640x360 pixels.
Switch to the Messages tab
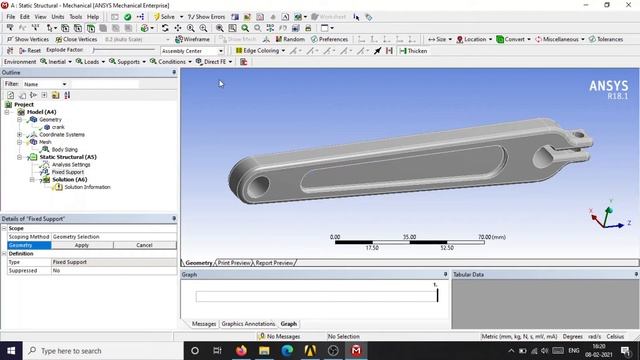(x=204, y=324)
